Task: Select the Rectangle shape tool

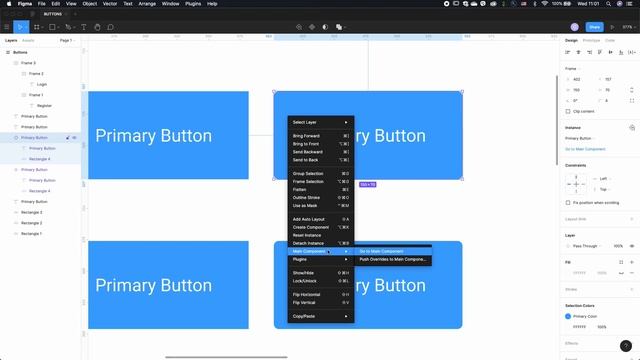Action: coord(52,27)
